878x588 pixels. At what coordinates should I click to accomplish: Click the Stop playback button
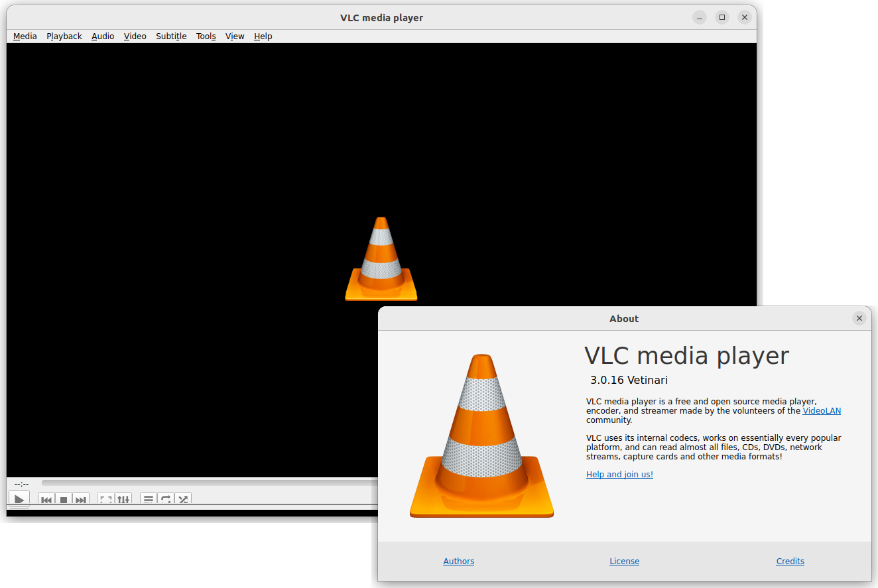click(64, 499)
